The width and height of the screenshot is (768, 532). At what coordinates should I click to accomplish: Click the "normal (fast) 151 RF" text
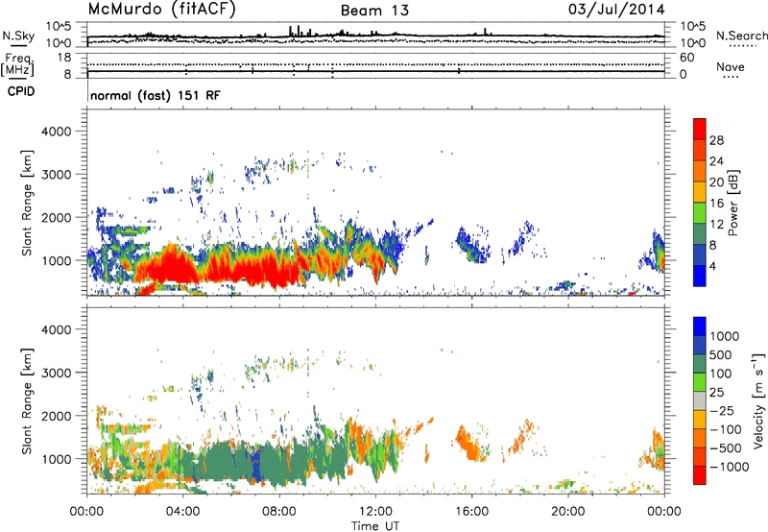pos(156,95)
